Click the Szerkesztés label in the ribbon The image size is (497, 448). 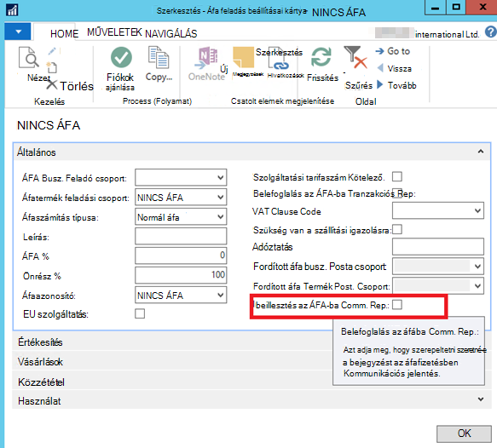pos(279,52)
